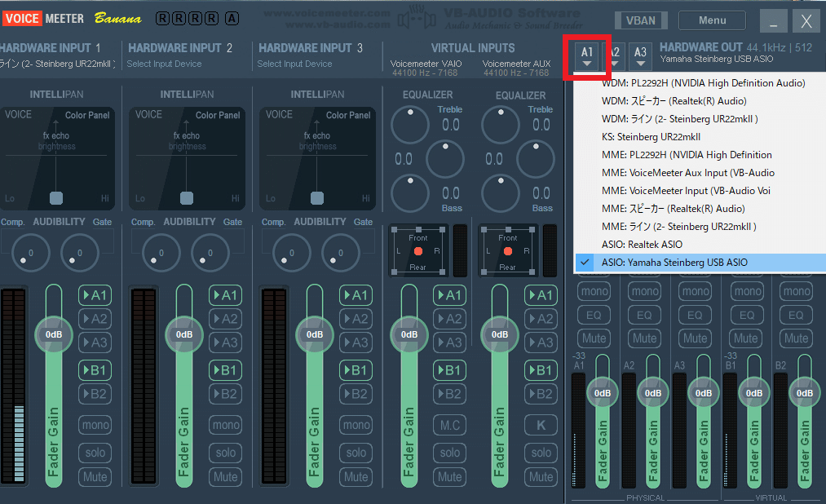Image resolution: width=826 pixels, height=504 pixels.
Task: Click the Intellipan handle on Hardware Input 2
Action: (x=187, y=198)
